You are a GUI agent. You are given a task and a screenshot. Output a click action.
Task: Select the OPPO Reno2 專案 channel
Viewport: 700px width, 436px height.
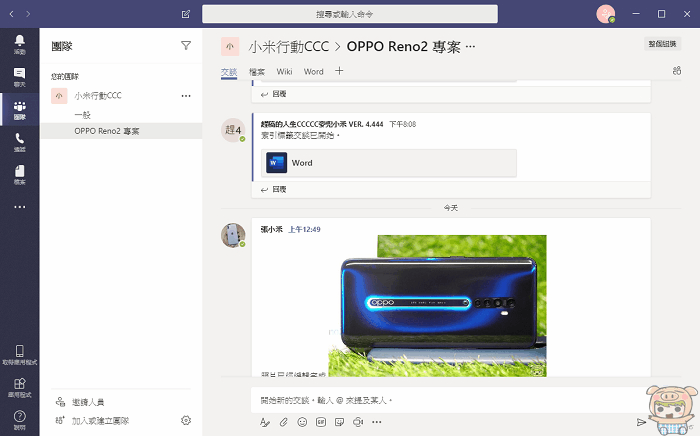(x=121, y=131)
